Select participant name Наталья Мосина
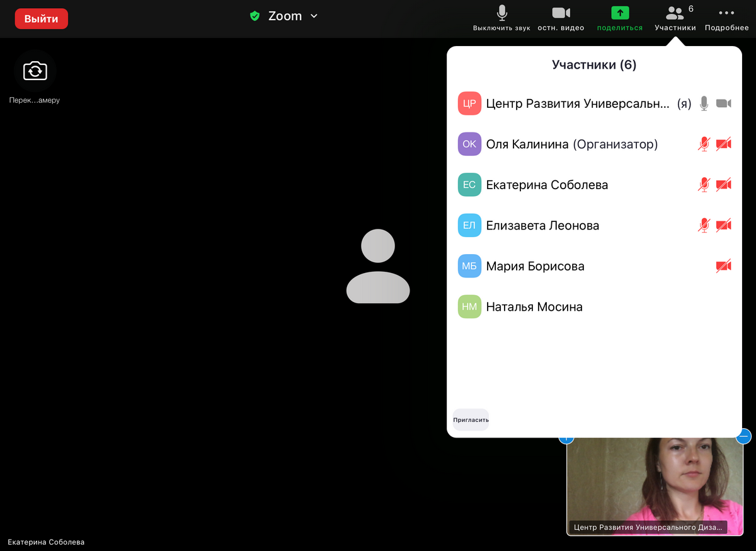 pyautogui.click(x=534, y=307)
